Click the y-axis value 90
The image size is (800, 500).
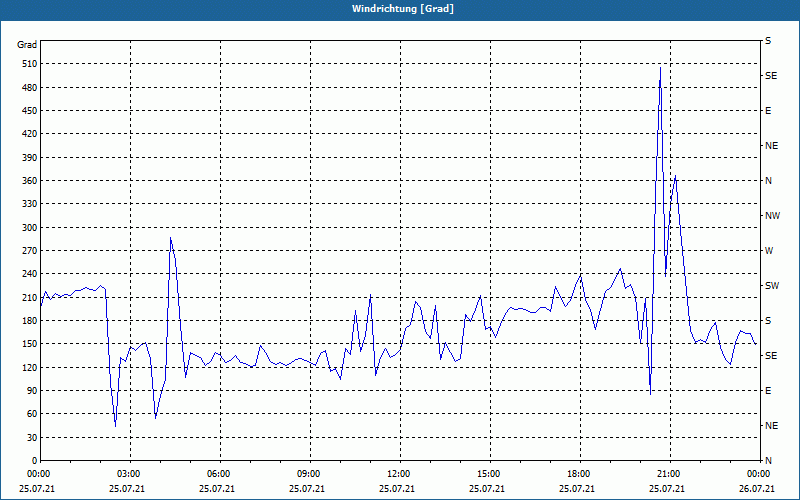[x=32, y=391]
